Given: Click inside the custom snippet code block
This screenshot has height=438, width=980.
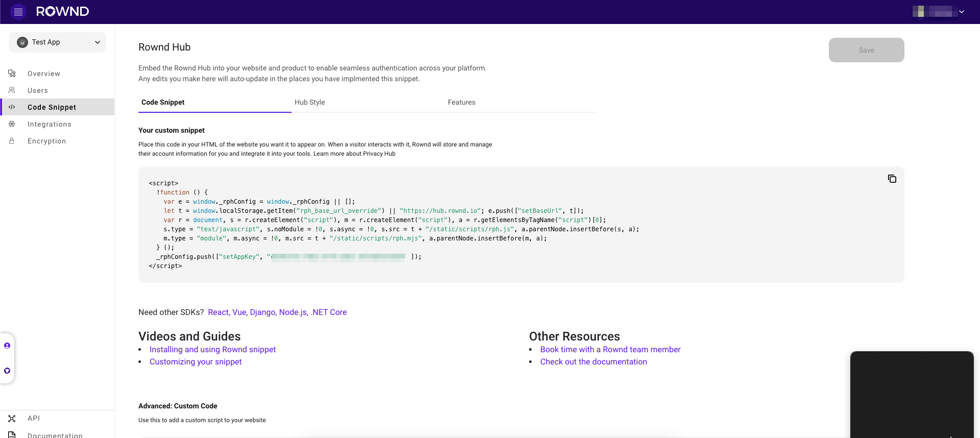Looking at the screenshot, I should [521, 225].
